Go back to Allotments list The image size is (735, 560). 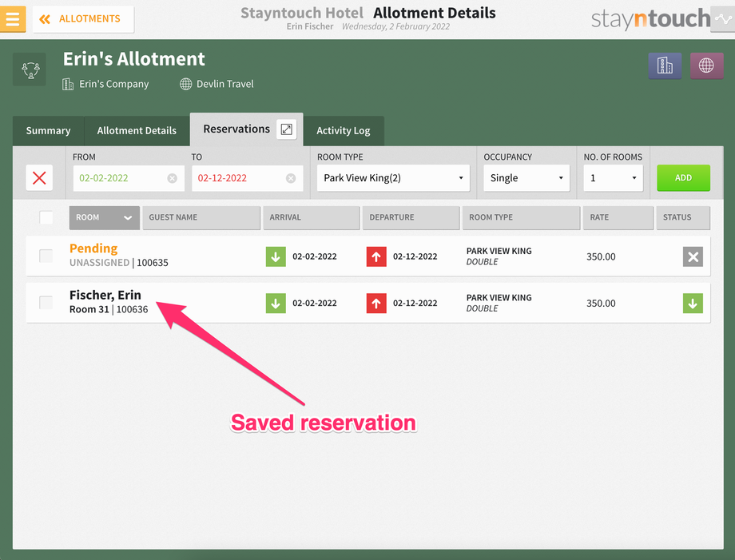click(83, 19)
